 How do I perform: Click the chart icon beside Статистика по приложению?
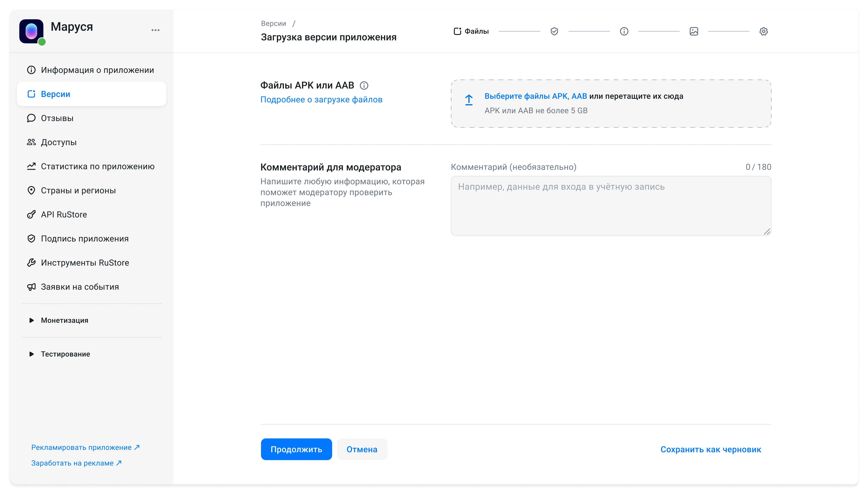coord(31,166)
